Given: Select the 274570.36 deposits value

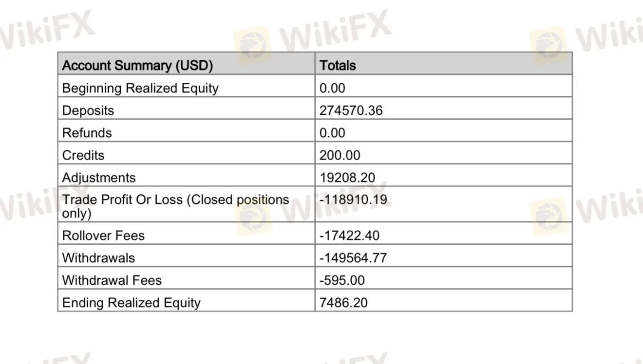Looking at the screenshot, I should (x=351, y=110).
